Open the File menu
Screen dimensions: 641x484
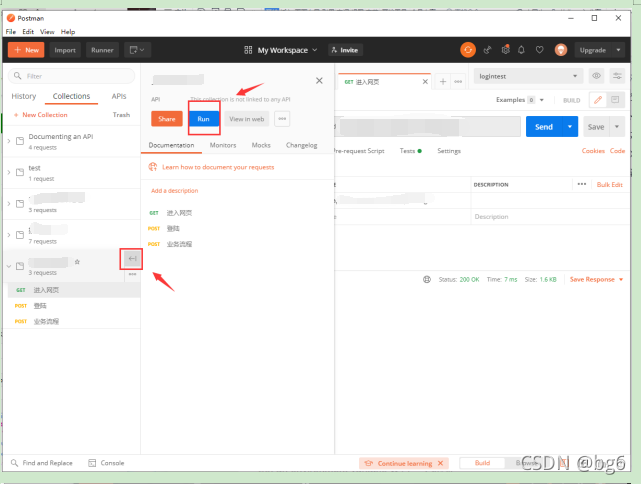tap(11, 31)
